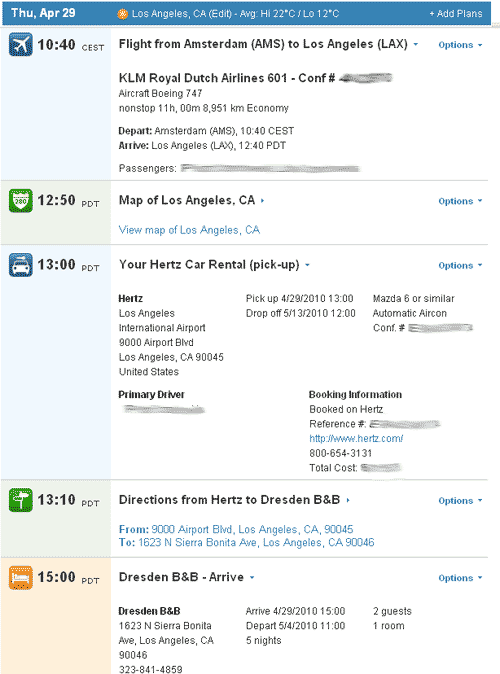
Task: Expand the flight title dropdown arrow
Action: tap(416, 44)
